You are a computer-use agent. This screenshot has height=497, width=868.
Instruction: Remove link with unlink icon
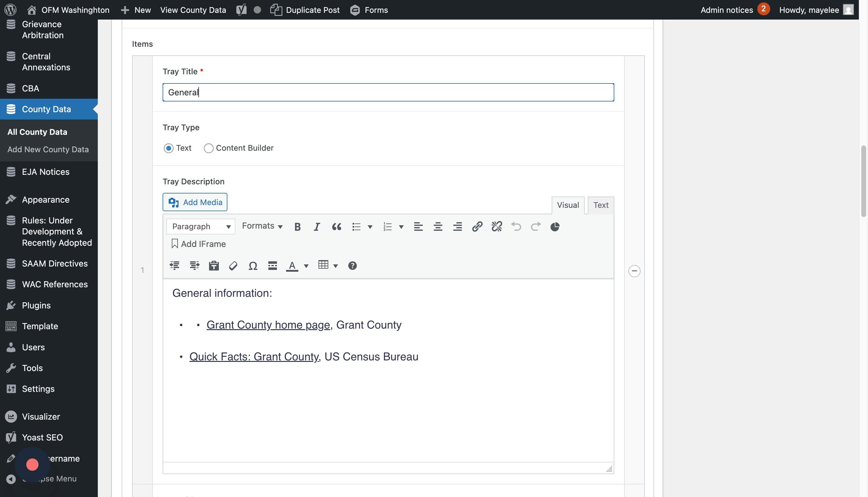point(497,227)
